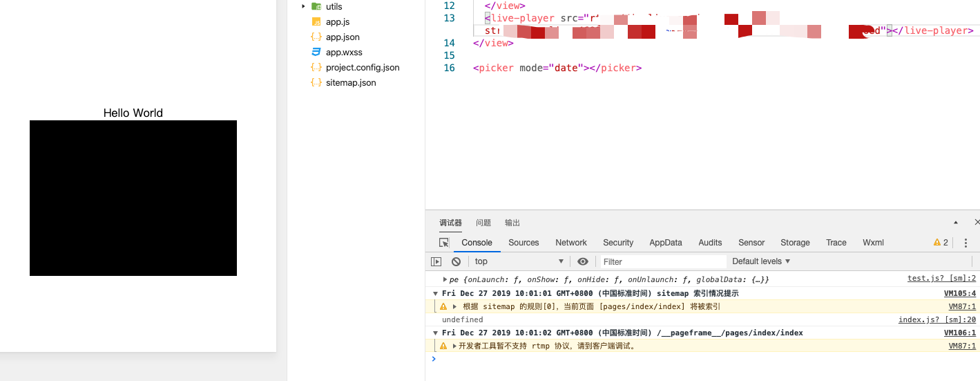Switch to the Sources tab

point(523,243)
